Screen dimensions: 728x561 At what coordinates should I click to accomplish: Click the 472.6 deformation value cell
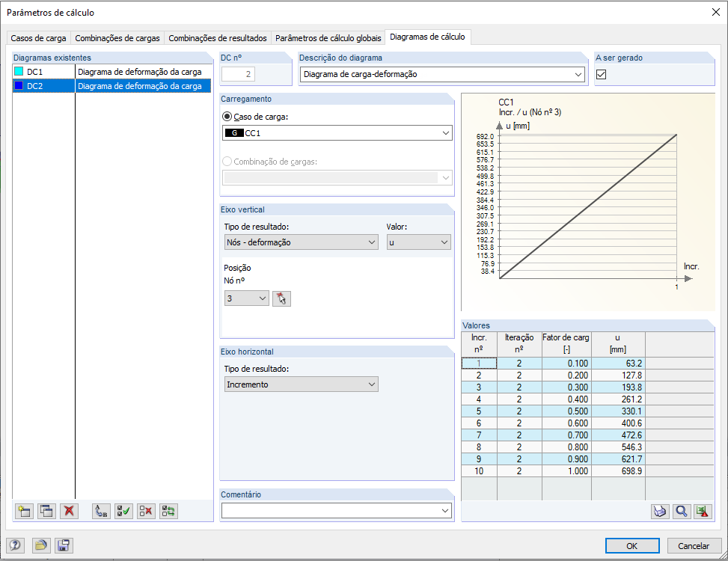pos(618,435)
